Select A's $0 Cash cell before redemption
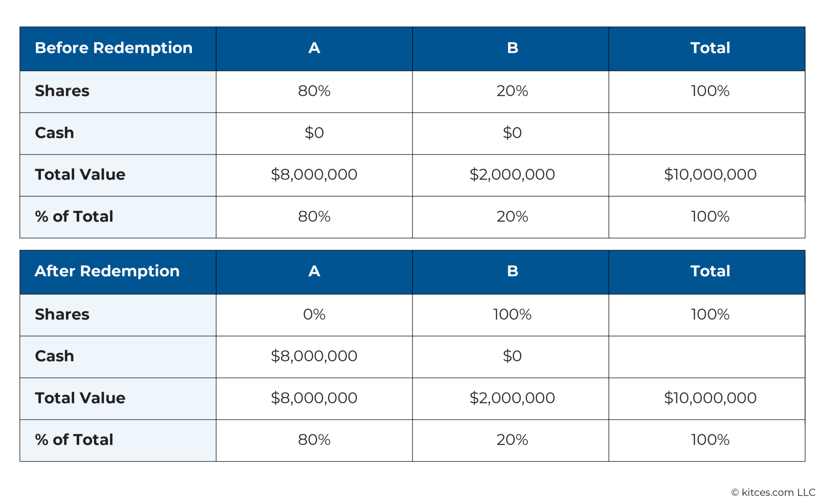 pyautogui.click(x=314, y=133)
